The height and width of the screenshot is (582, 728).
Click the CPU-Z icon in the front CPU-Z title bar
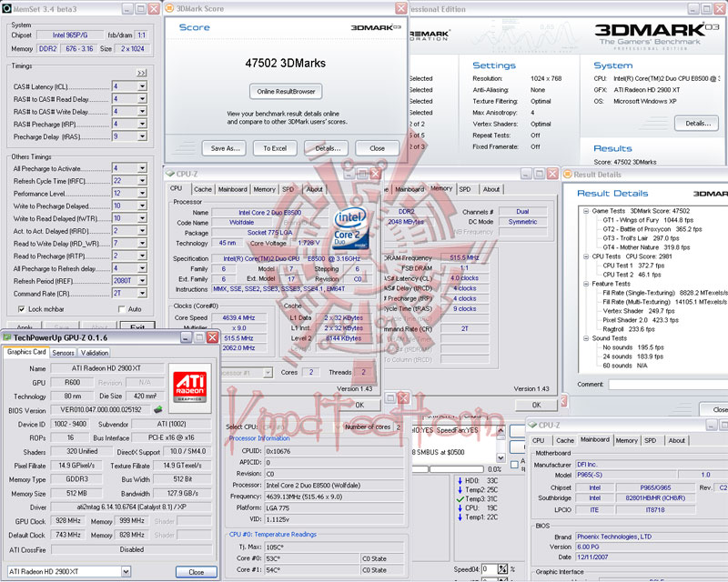pos(170,174)
